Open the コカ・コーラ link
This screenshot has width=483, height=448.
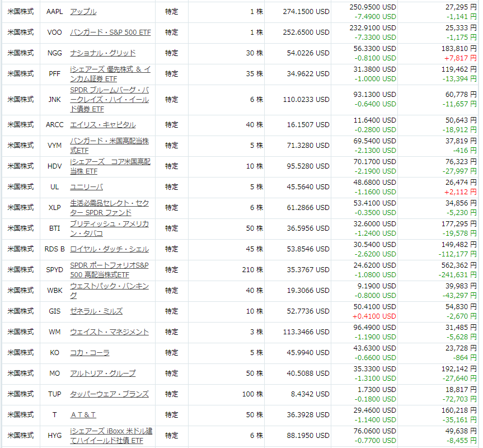click(x=90, y=352)
